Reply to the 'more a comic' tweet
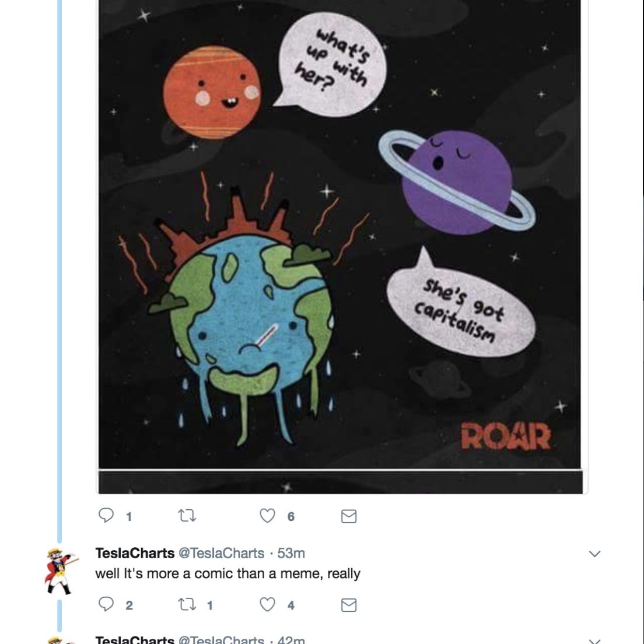Image resolution: width=644 pixels, height=644 pixels. pos(106,604)
